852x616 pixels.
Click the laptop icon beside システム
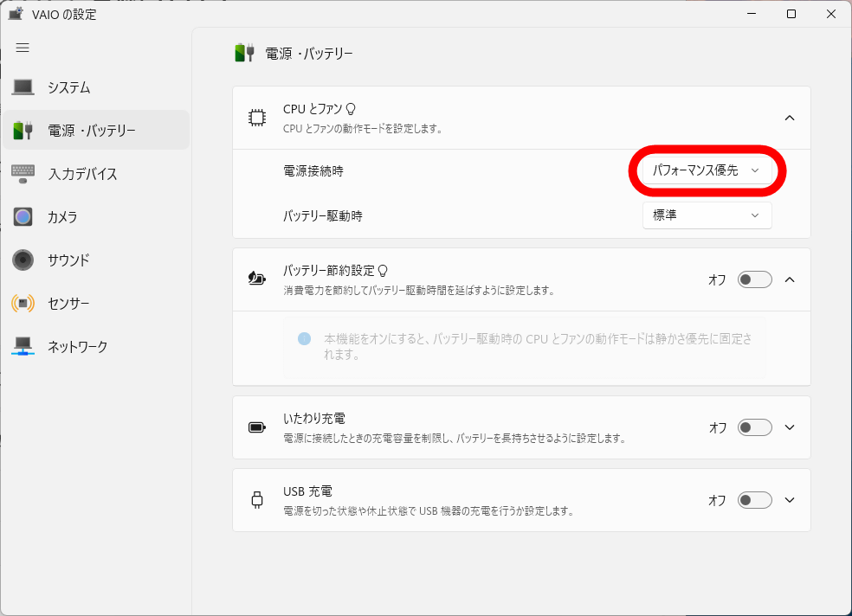coord(23,87)
